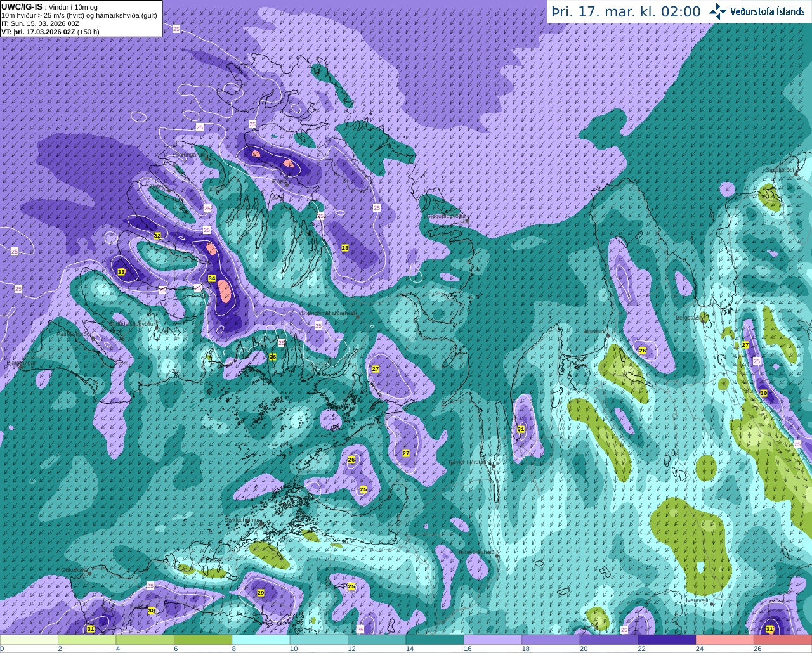Image resolution: width=812 pixels, height=653 pixels.
Task: Click the yellow '29' peak gust label
Action: coord(261,593)
